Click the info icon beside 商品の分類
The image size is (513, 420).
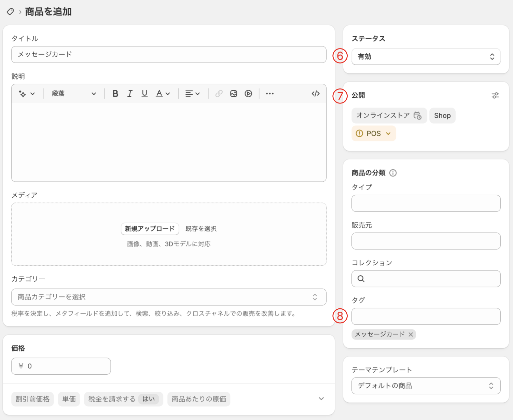pos(393,173)
